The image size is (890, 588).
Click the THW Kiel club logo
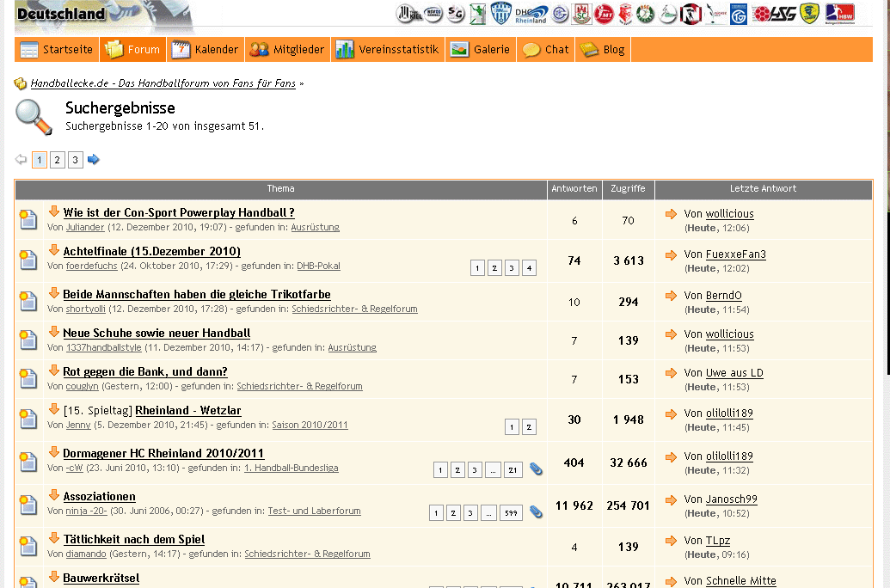click(x=407, y=14)
